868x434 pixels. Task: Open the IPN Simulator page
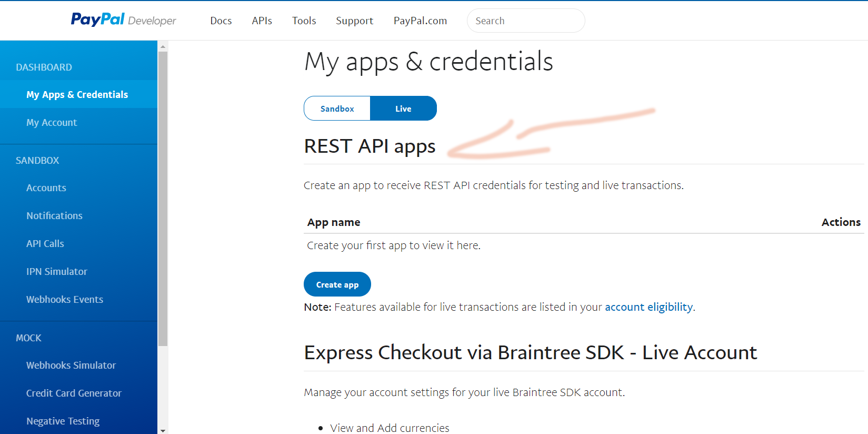57,272
